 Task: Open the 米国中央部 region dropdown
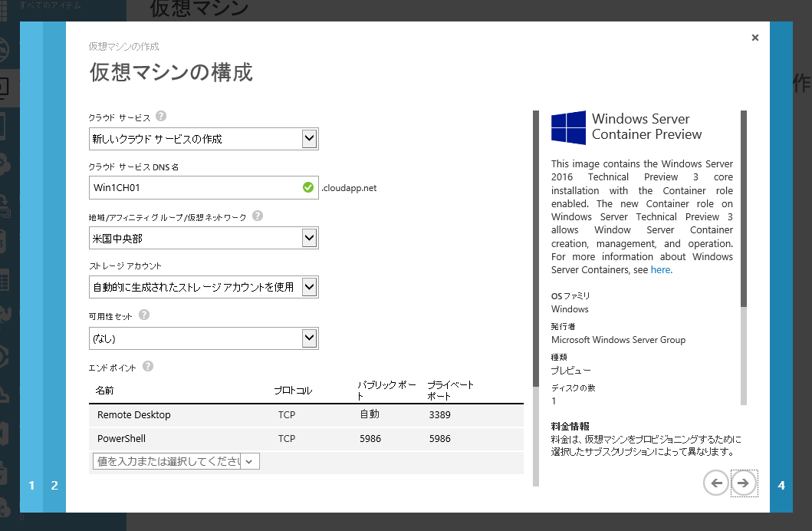coord(203,239)
